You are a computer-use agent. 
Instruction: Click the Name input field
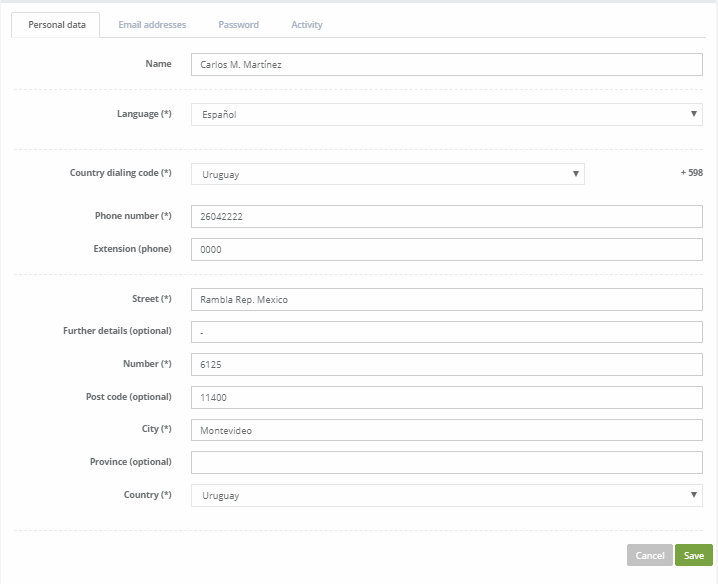pos(446,65)
